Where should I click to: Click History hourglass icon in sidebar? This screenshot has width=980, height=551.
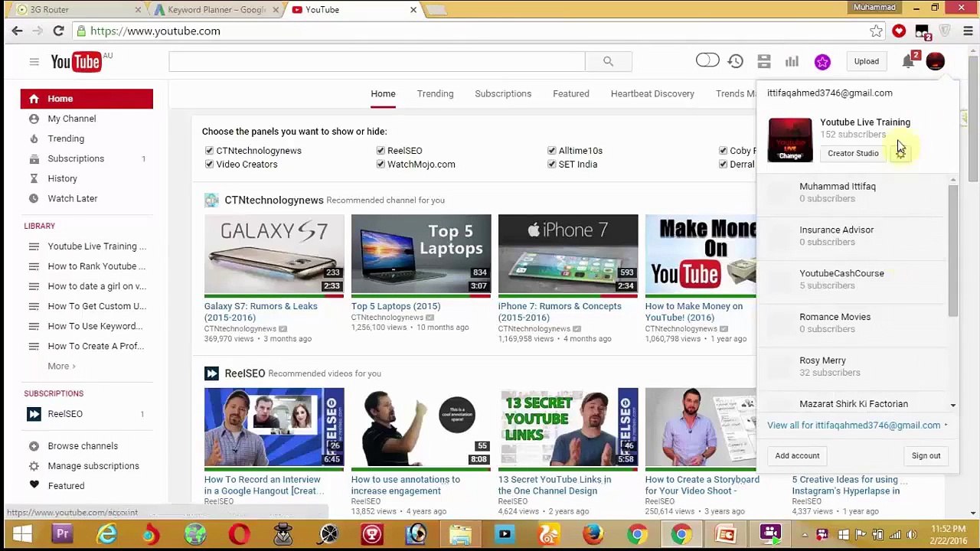(34, 178)
